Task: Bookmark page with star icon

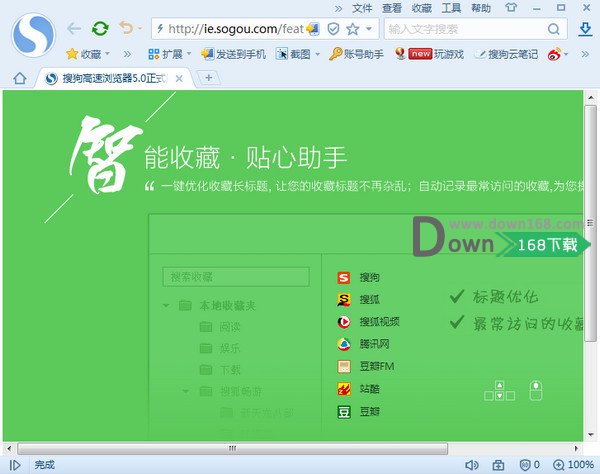Action: coord(353,29)
